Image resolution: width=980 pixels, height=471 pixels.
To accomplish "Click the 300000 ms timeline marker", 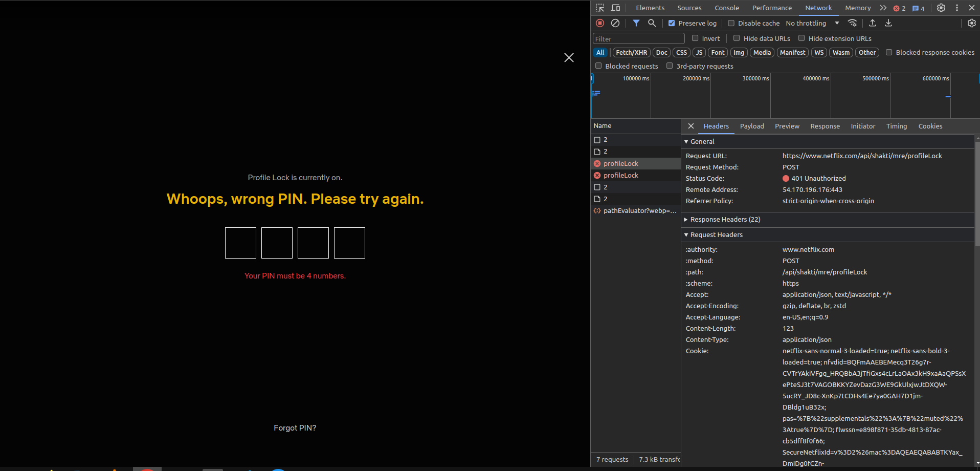I will (x=755, y=78).
